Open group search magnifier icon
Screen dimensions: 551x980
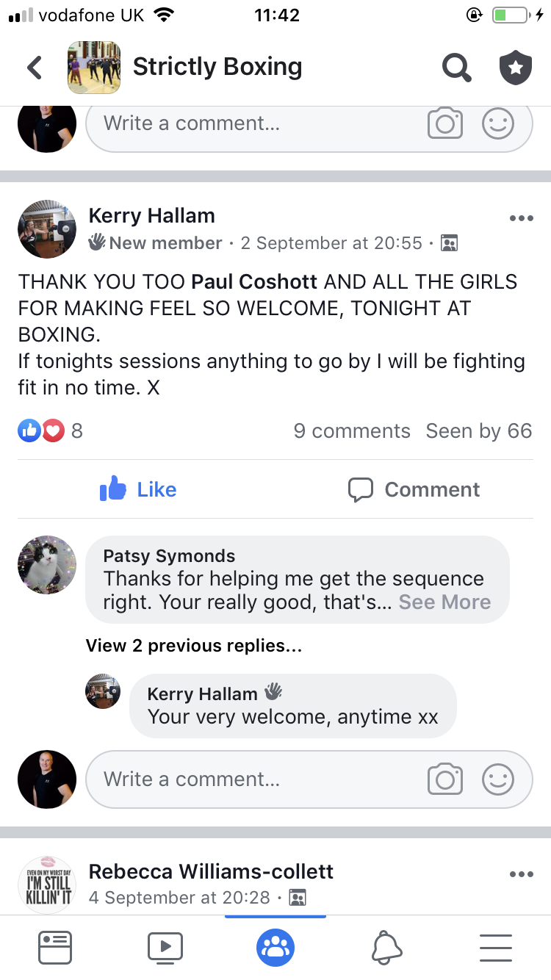point(456,68)
